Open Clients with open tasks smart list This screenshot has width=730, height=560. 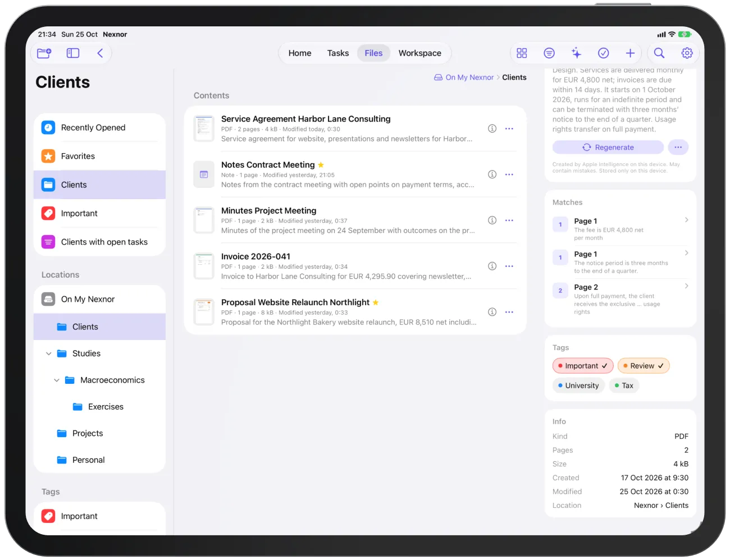[x=100, y=242]
